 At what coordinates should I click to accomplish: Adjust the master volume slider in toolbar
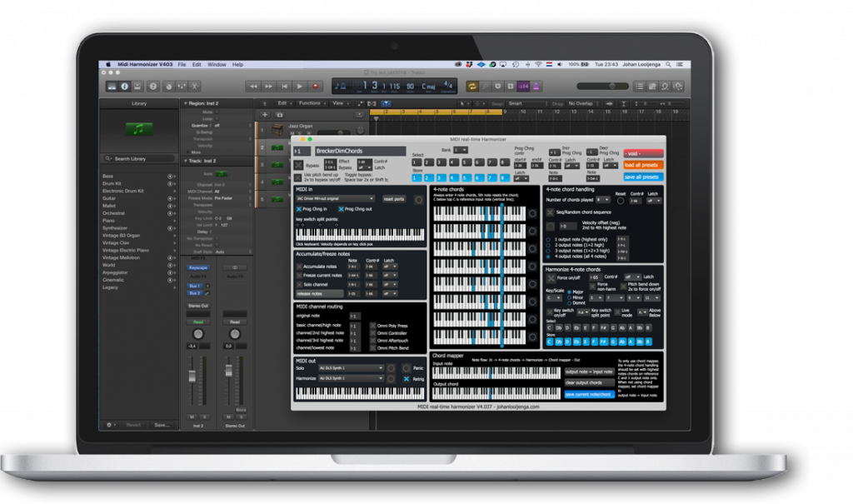(x=602, y=86)
